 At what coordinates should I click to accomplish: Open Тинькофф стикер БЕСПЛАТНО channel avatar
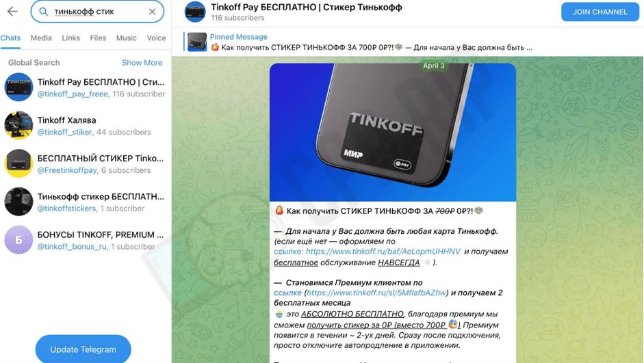coord(18,202)
